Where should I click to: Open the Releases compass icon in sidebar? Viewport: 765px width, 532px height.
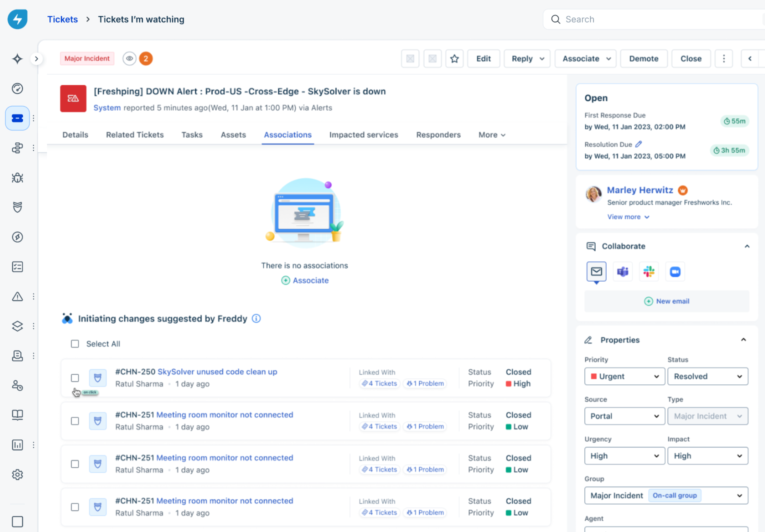pyautogui.click(x=17, y=237)
